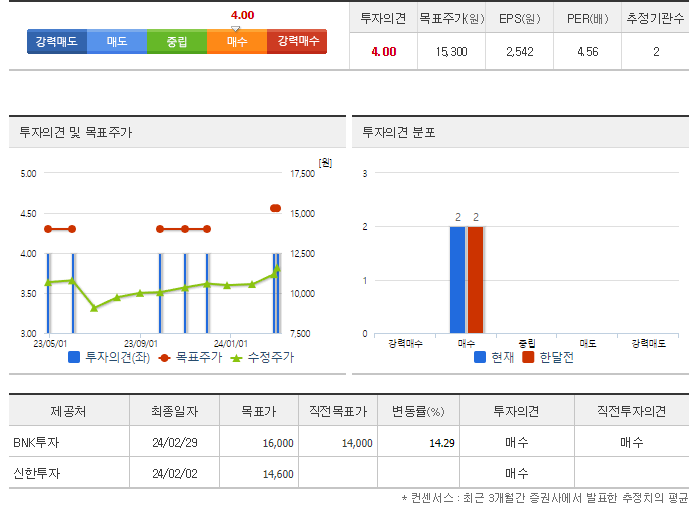This screenshot has height=516, width=698.
Task: Click the 23/09/01 date axis label
Action: click(141, 344)
